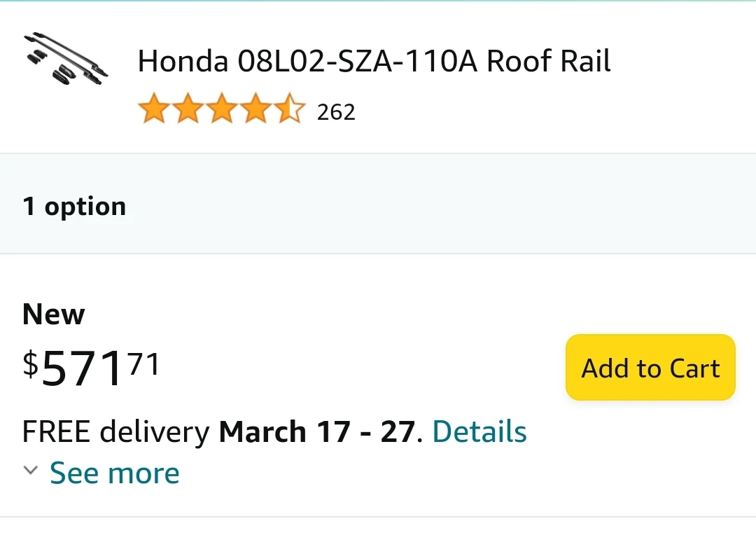Open delivery Details link

[x=479, y=431]
